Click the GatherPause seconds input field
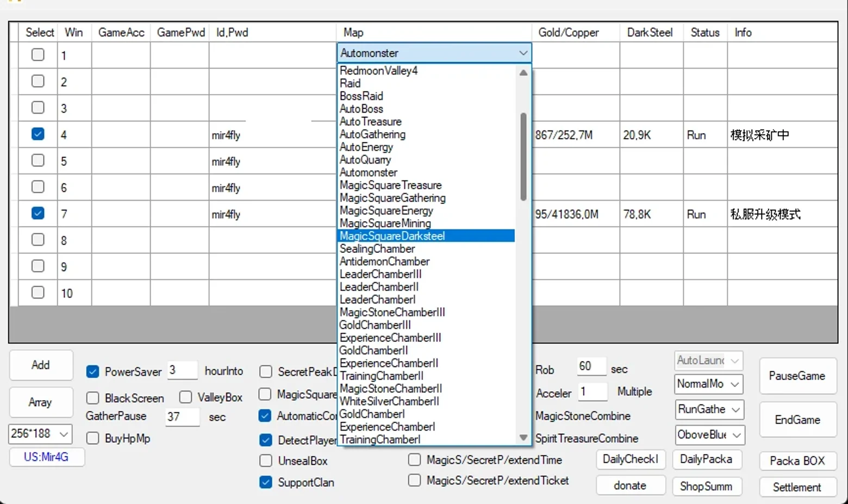 182,416
